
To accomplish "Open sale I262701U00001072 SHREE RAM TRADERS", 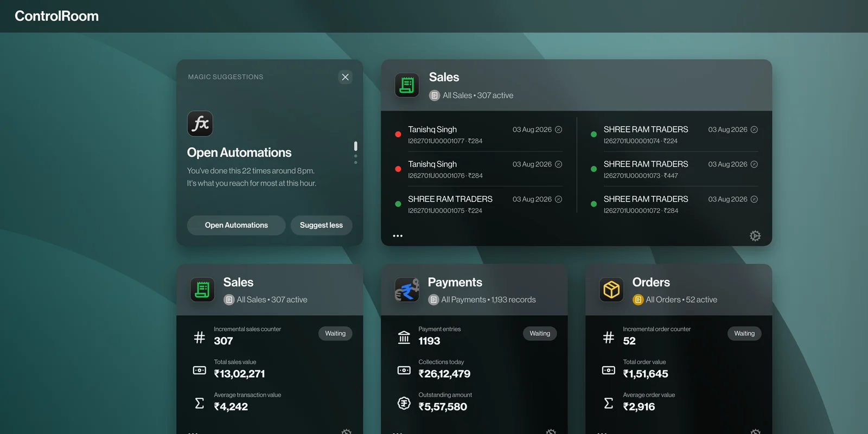I will coord(674,205).
